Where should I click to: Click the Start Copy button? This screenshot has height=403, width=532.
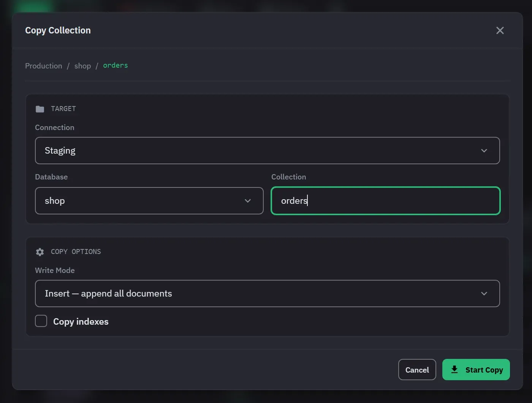(x=476, y=370)
